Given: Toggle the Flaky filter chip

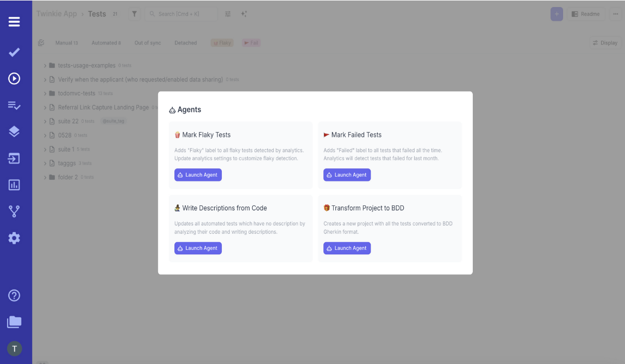Looking at the screenshot, I should tap(222, 42).
